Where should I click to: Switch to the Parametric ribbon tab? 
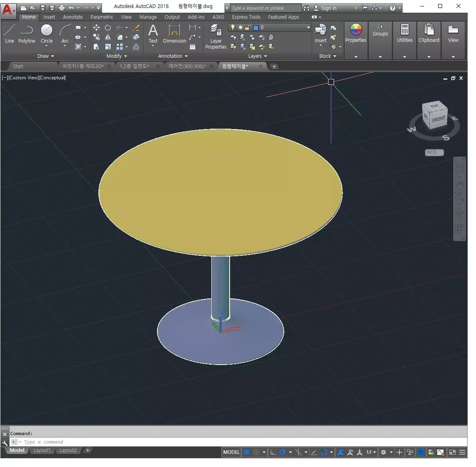(102, 17)
